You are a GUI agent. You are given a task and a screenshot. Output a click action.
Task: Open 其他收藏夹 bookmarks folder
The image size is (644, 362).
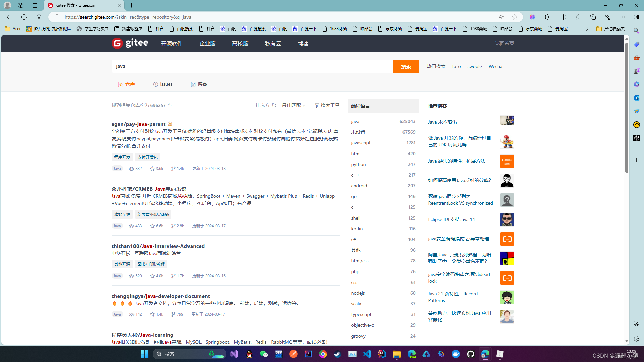pos(610,29)
